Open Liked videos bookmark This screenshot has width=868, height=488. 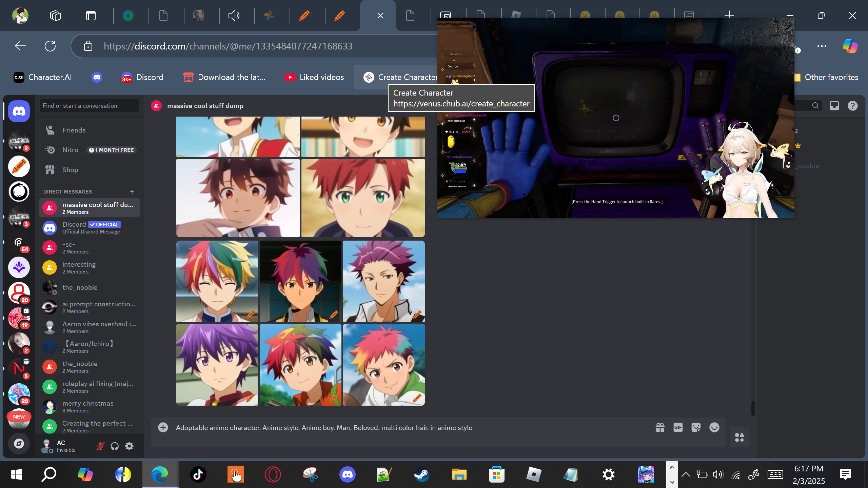(x=314, y=77)
